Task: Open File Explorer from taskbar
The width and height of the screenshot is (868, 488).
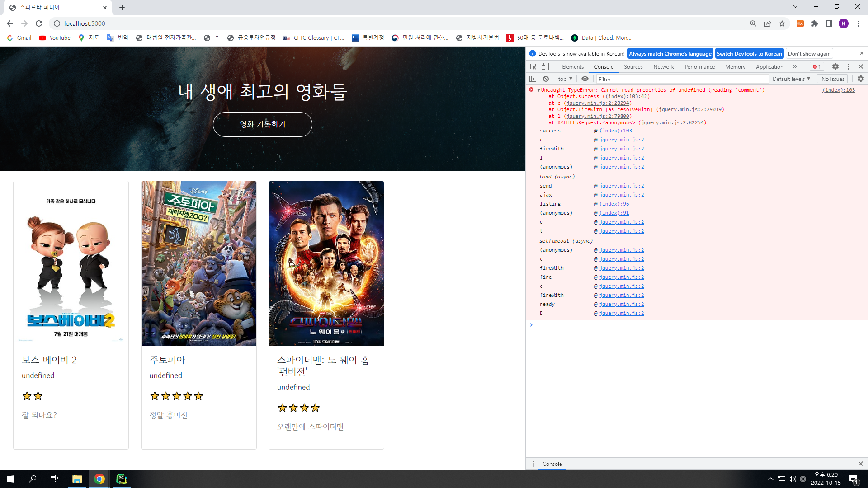Action: 77,479
